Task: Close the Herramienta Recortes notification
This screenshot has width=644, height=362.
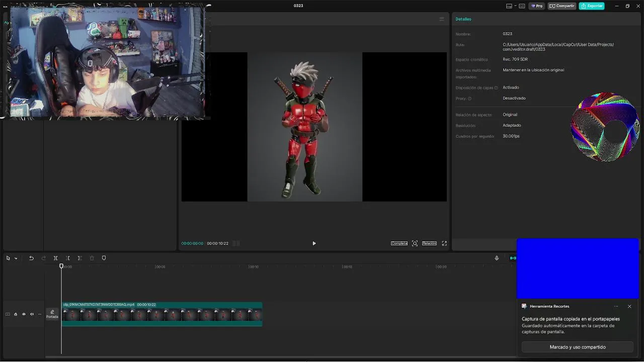Action: click(629, 306)
